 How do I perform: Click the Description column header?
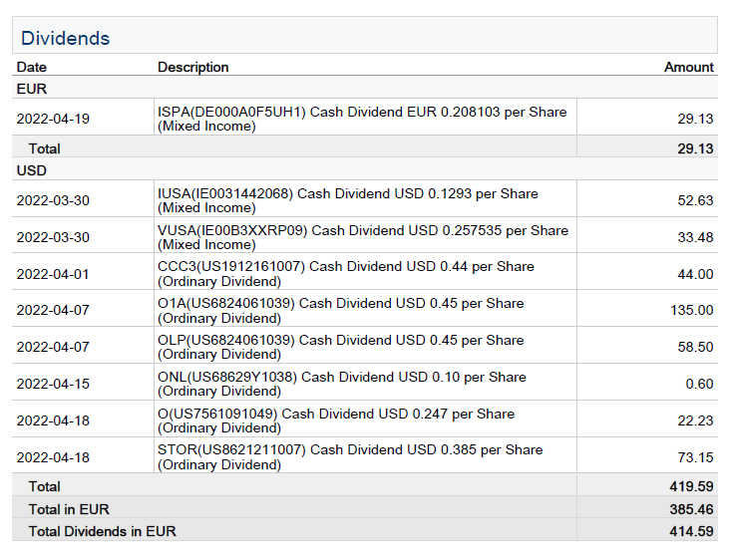192,67
